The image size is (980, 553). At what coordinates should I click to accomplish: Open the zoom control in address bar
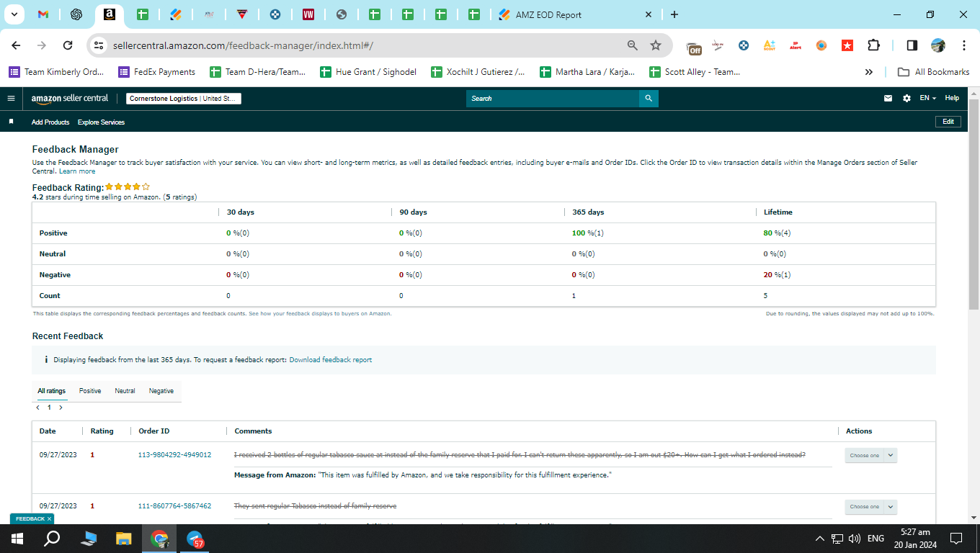[x=633, y=45]
